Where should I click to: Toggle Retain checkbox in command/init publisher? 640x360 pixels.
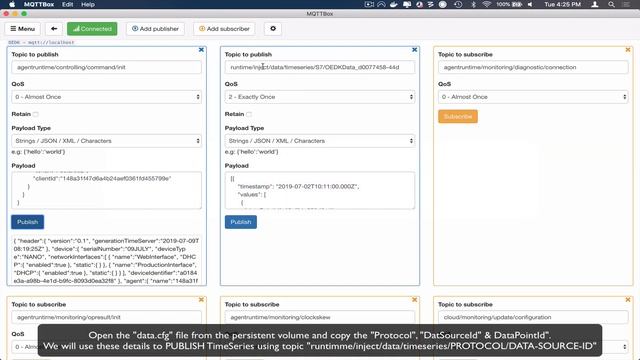pyautogui.click(x=36, y=114)
